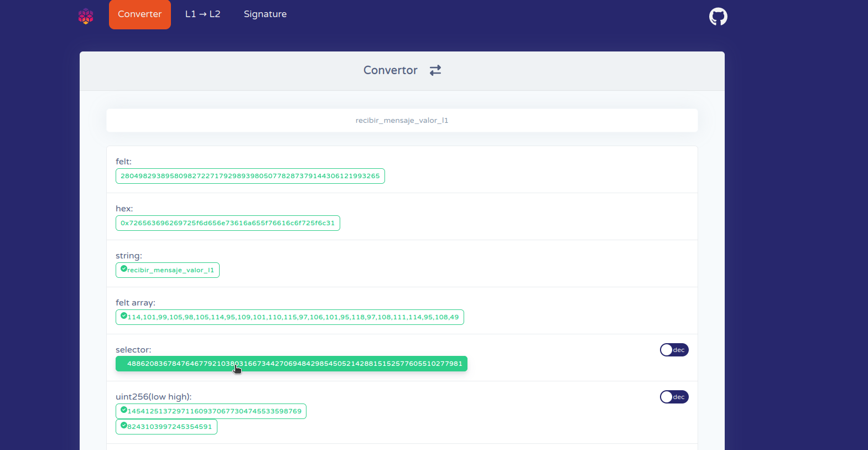868x450 pixels.
Task: Toggle the selector dec switch
Action: (674, 350)
